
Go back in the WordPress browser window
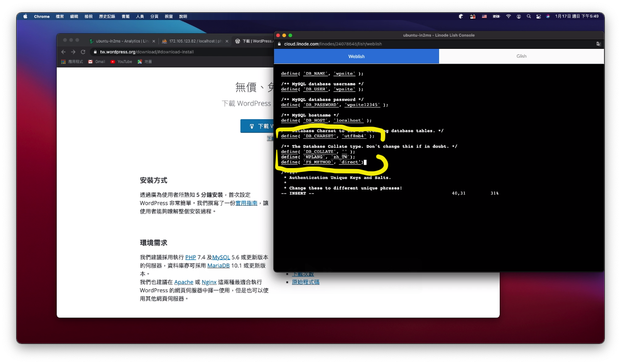pyautogui.click(x=63, y=52)
